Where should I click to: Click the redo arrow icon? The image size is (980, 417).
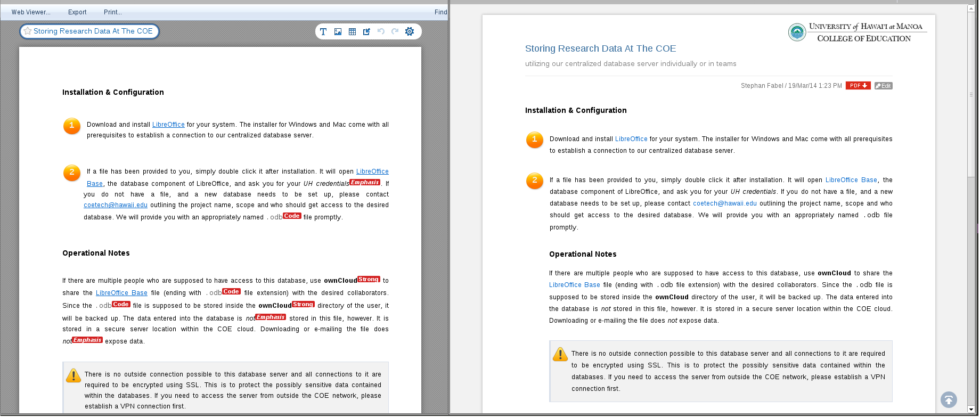coord(395,31)
